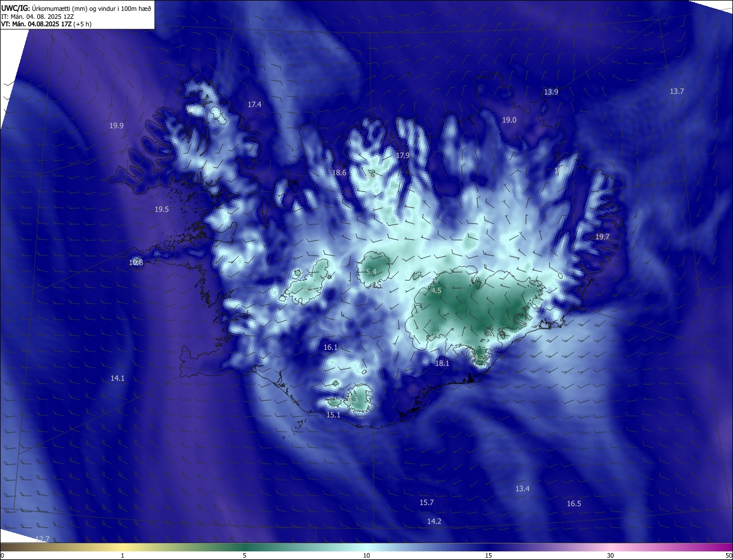Click the 4.5 value on the glacier

point(436,291)
